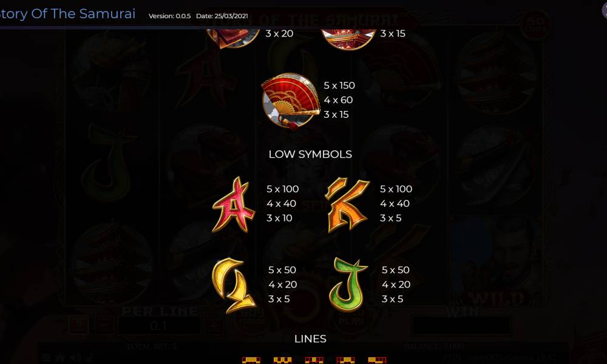
Task: Click the dimmed 0.1 per line bet field
Action: (158, 326)
